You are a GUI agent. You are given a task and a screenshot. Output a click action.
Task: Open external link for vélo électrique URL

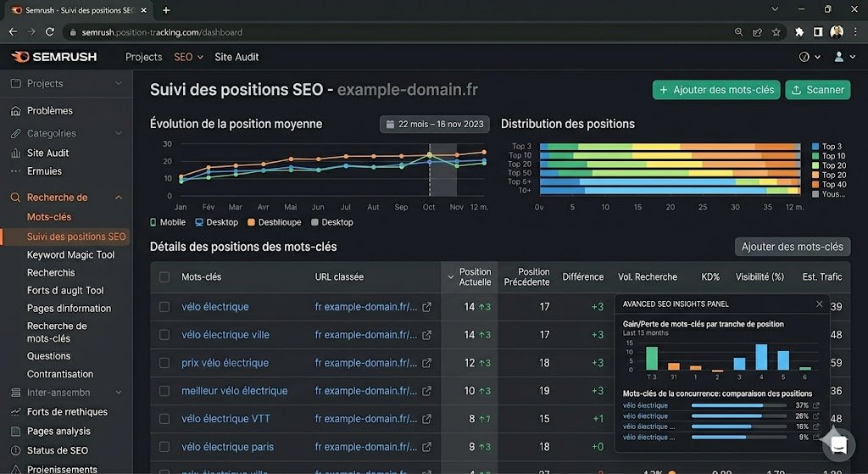(x=427, y=307)
